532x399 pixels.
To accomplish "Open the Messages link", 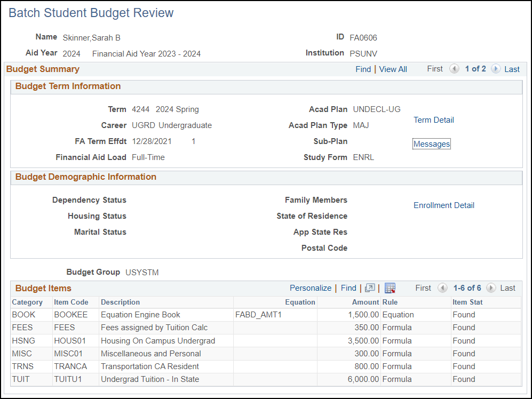I will tap(431, 144).
